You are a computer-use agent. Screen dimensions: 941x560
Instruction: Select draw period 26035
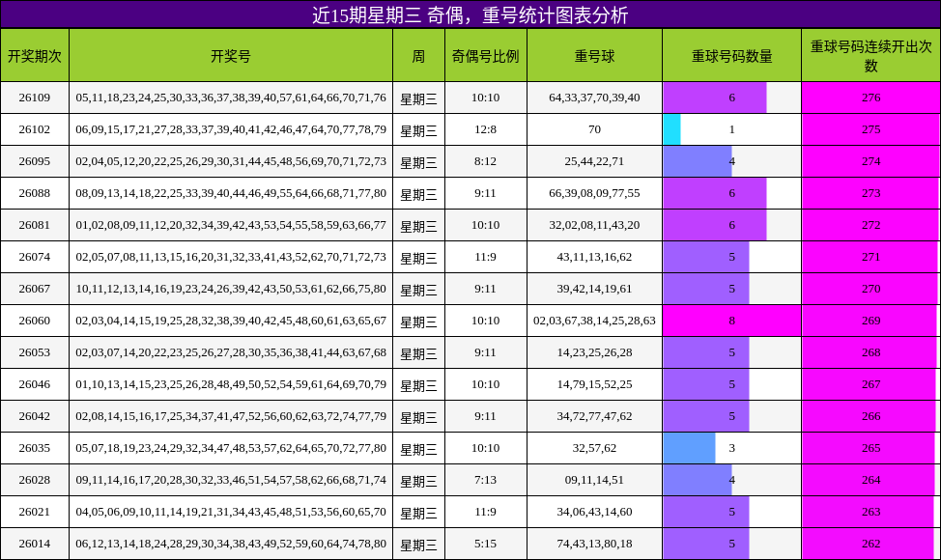point(35,447)
